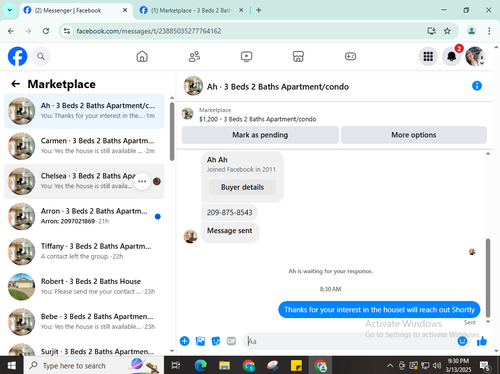Open Chelsea's conversation
Screen dimensions: 500x374
[x=84, y=181]
